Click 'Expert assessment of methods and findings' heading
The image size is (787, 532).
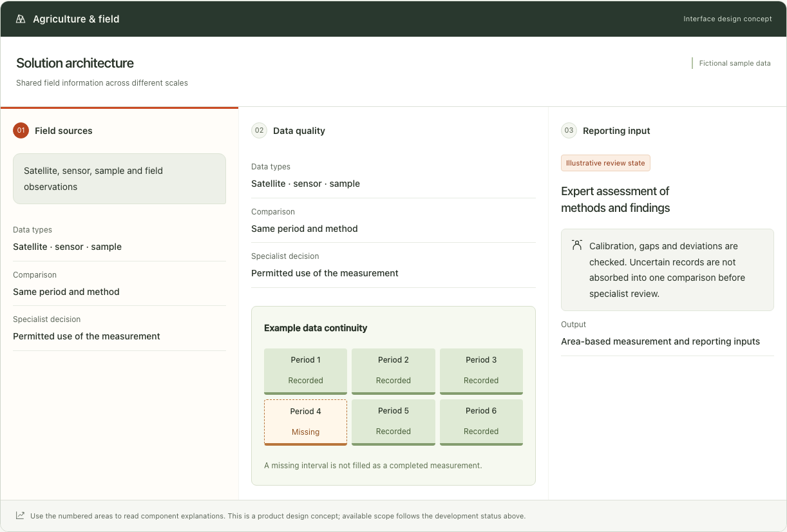(615, 200)
